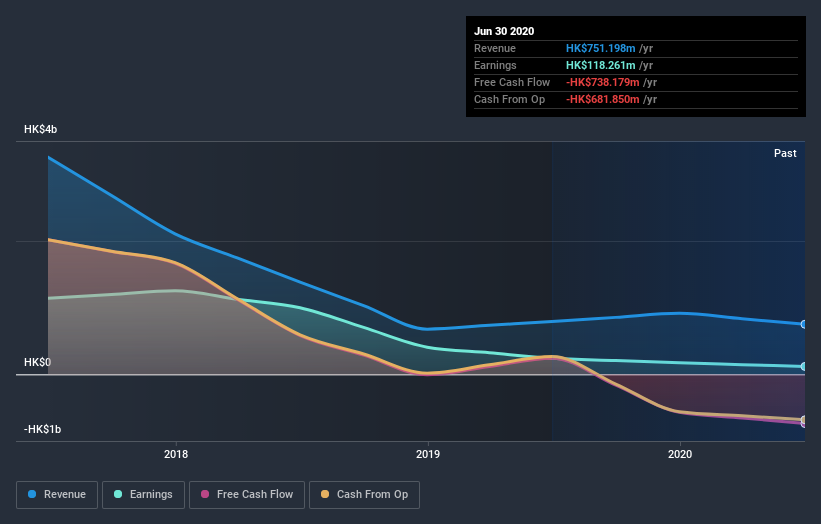
Task: Click the pink Free Cash Flow legend dot
Action: (205, 494)
